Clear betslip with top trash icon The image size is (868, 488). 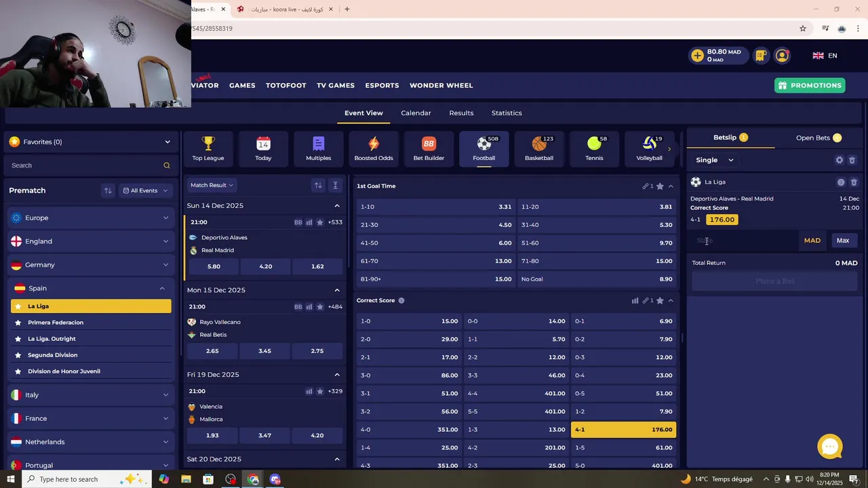coord(852,160)
